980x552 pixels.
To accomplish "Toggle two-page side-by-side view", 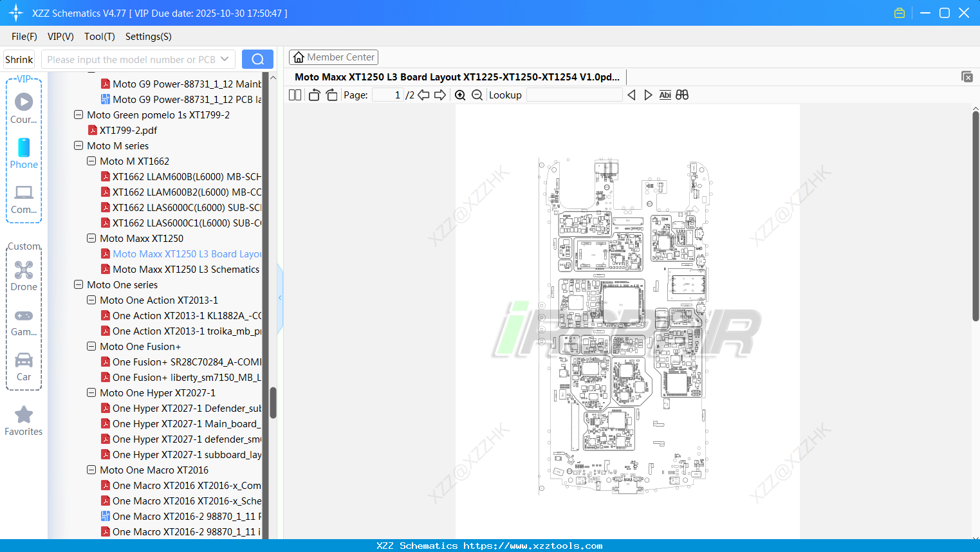I will [294, 95].
